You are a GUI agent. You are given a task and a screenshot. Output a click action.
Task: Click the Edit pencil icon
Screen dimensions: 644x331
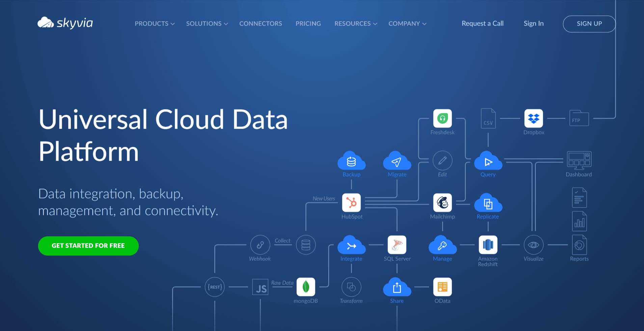[442, 160]
